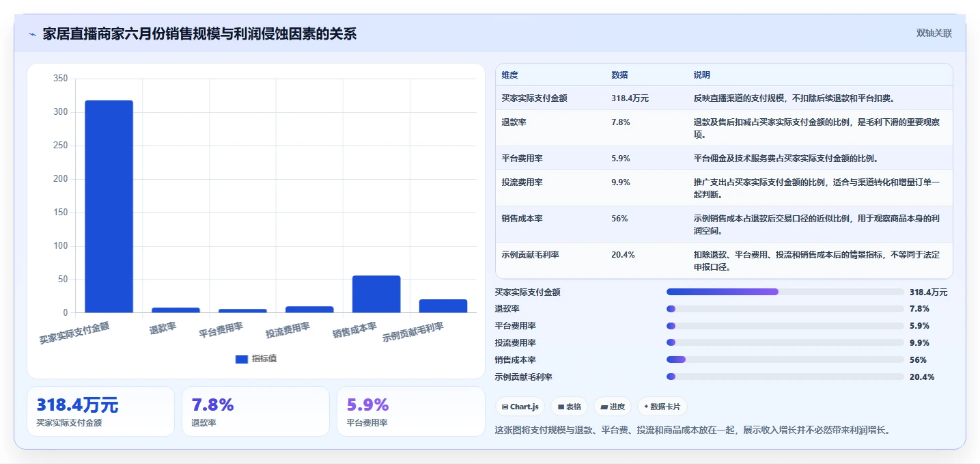Click the 5.9% 平台费用率 KPI card value
Screen dimensions: 980x464
pyautogui.click(x=367, y=405)
